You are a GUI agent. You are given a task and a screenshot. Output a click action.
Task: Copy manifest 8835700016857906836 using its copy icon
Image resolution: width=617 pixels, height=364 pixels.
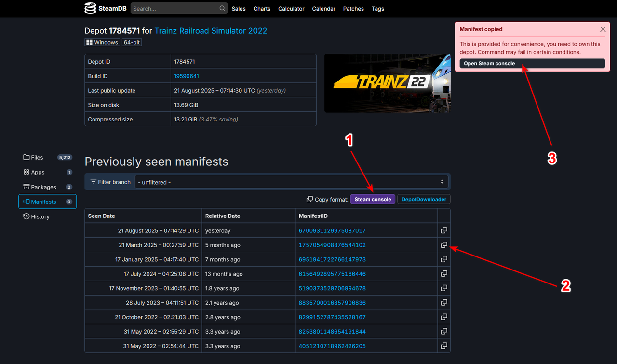click(444, 303)
